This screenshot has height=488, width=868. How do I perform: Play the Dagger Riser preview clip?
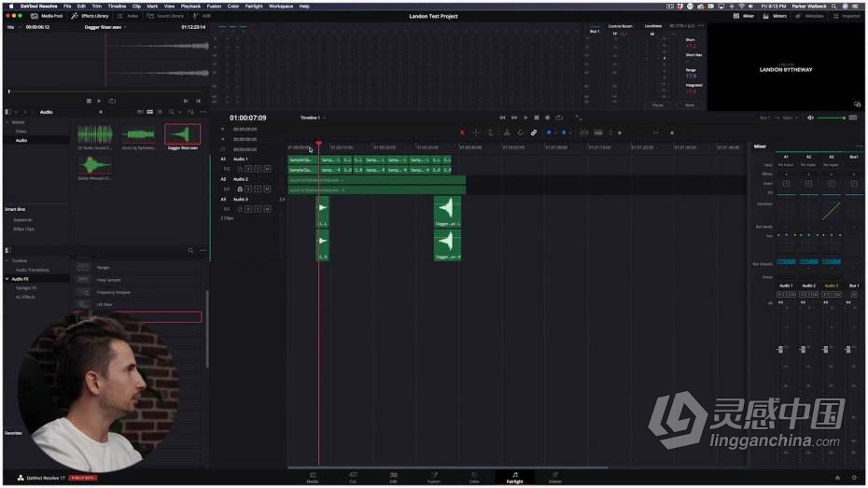(x=99, y=101)
